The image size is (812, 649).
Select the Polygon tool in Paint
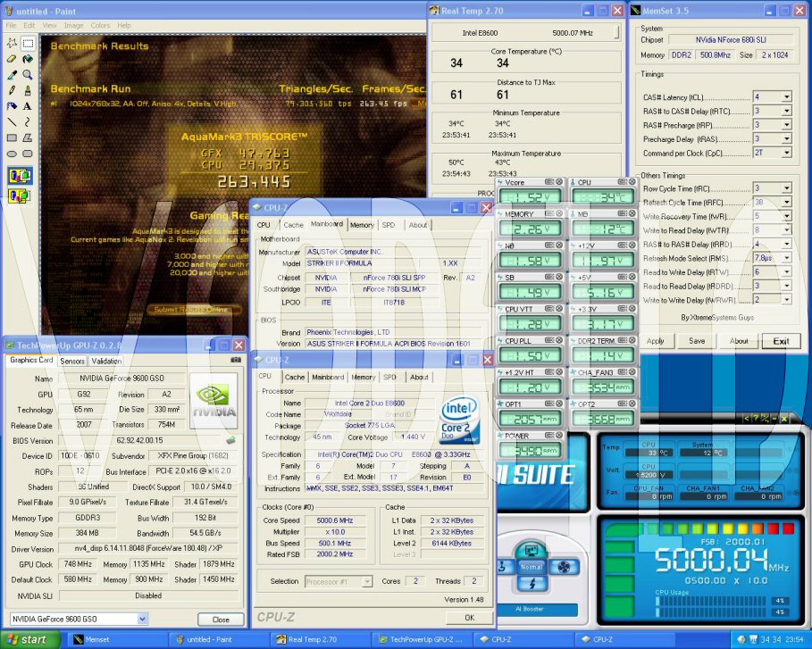click(28, 137)
